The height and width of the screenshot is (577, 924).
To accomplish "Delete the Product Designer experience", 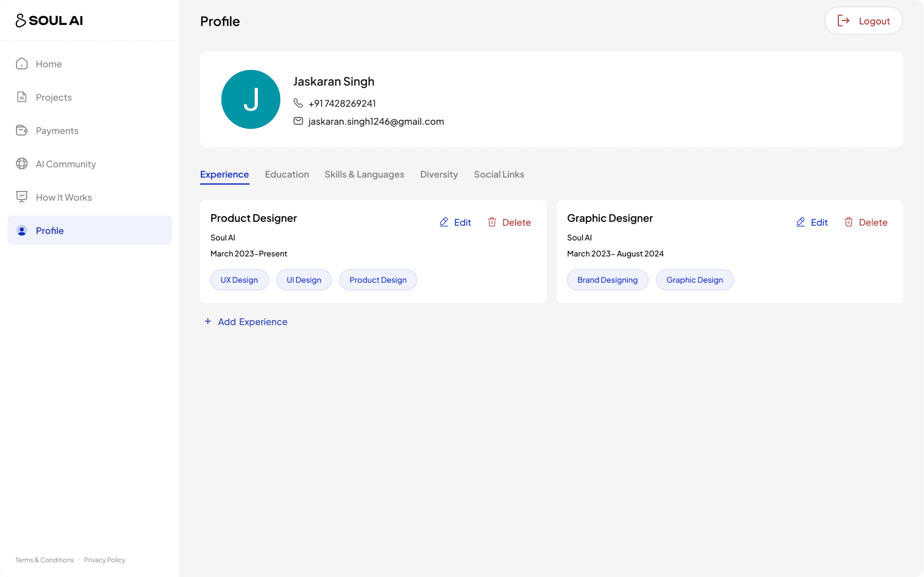I will [509, 222].
